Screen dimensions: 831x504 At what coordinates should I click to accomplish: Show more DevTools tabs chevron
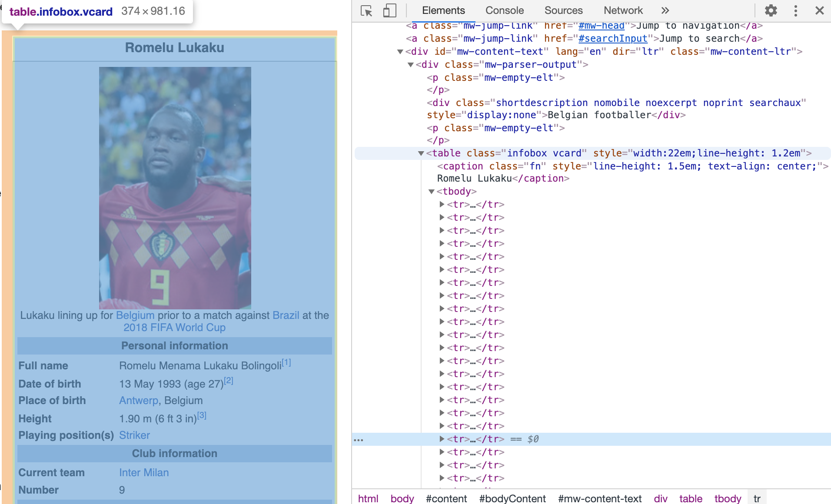pyautogui.click(x=665, y=10)
